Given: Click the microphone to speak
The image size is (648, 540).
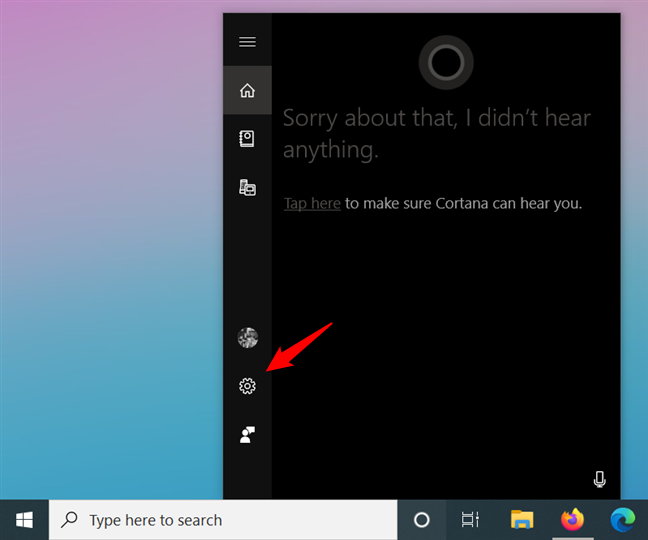Looking at the screenshot, I should pos(599,479).
